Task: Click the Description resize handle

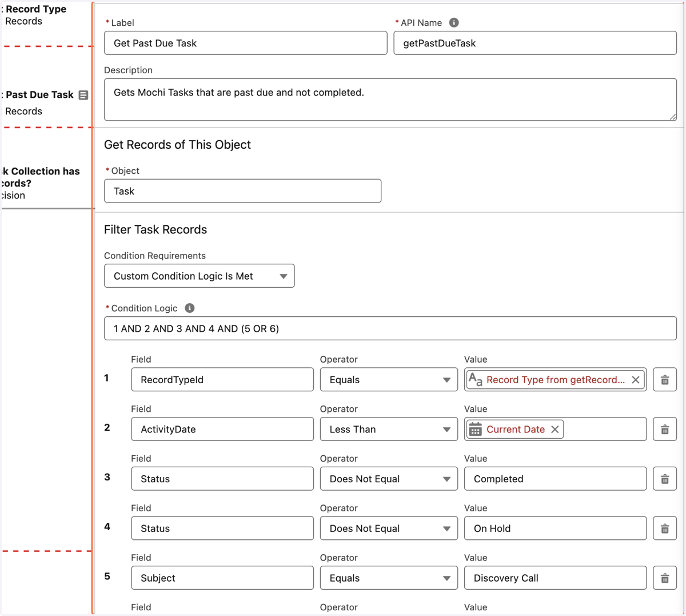Action: 672,117
